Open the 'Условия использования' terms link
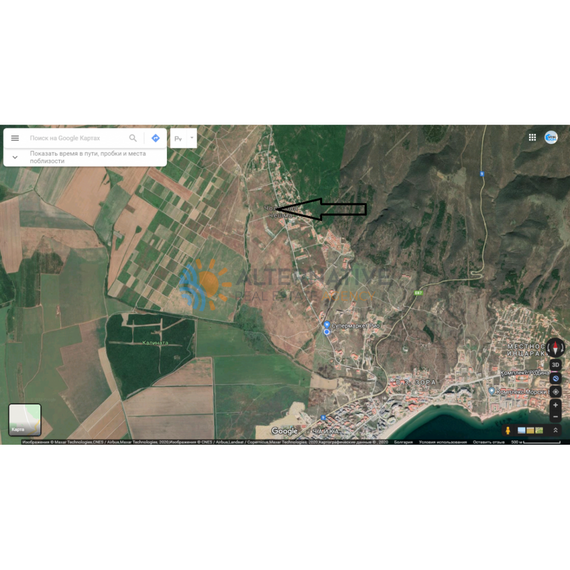 tap(442, 442)
